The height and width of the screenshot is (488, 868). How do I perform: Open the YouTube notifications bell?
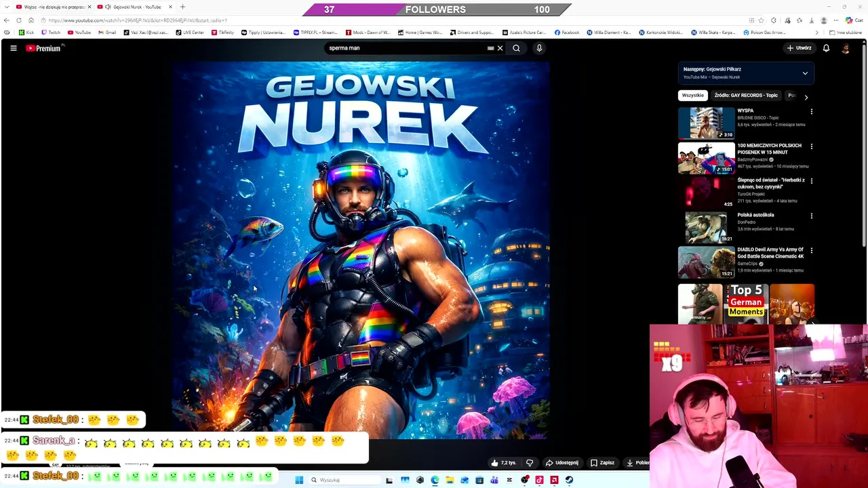pyautogui.click(x=826, y=48)
